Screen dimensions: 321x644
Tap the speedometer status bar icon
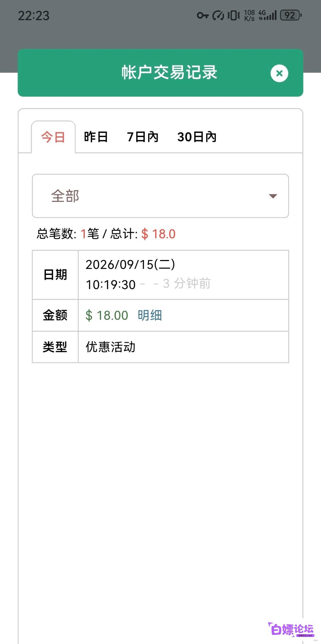(218, 15)
